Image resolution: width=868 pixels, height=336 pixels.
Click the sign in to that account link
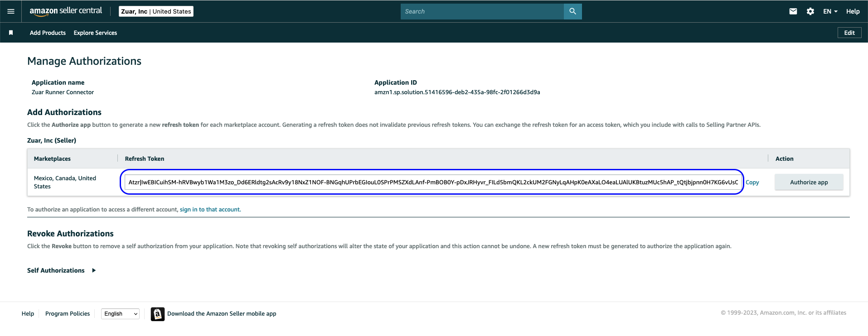click(x=210, y=209)
